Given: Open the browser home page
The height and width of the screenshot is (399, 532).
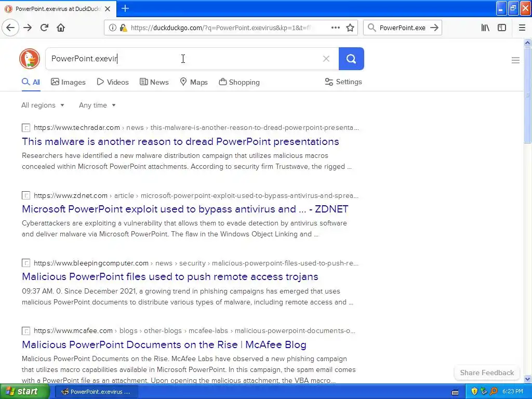Looking at the screenshot, I should 61,28.
